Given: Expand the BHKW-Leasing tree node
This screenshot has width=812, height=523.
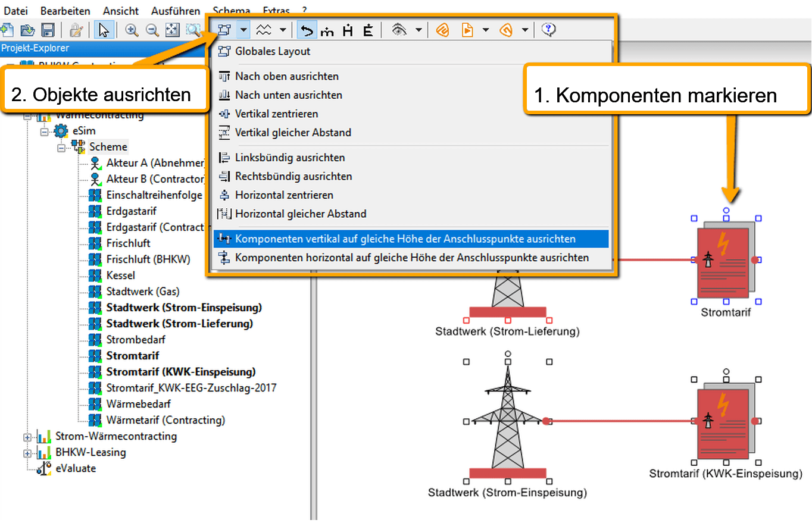Looking at the screenshot, I should [27, 453].
